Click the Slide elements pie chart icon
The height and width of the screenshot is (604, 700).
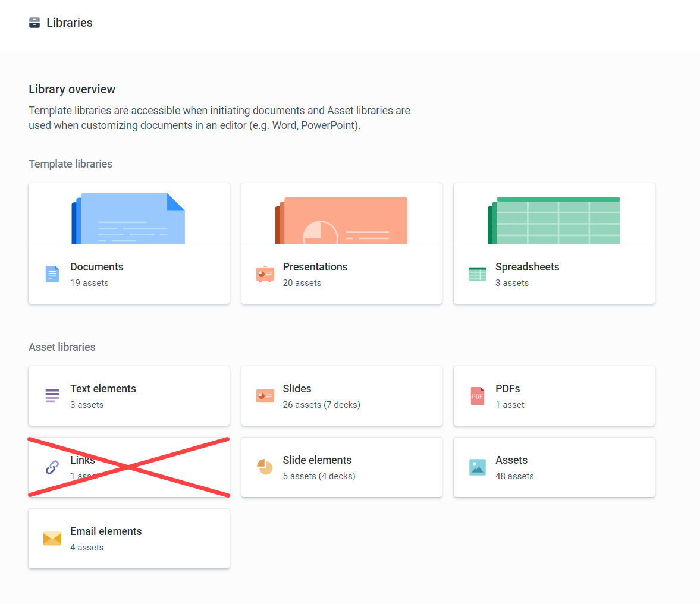point(265,467)
